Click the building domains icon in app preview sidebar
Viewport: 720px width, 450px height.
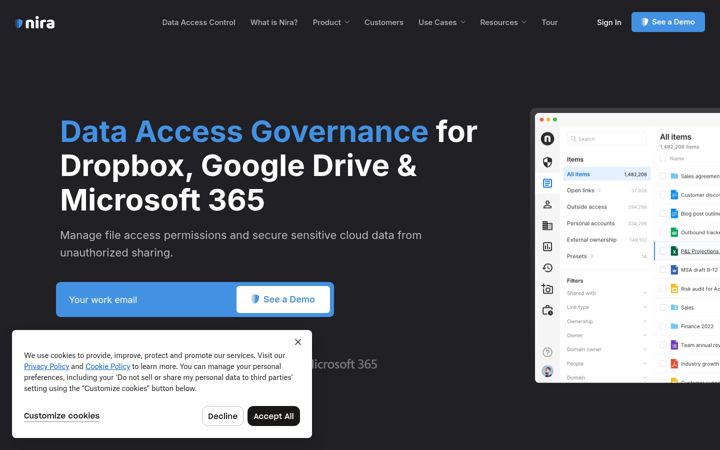[x=547, y=225]
